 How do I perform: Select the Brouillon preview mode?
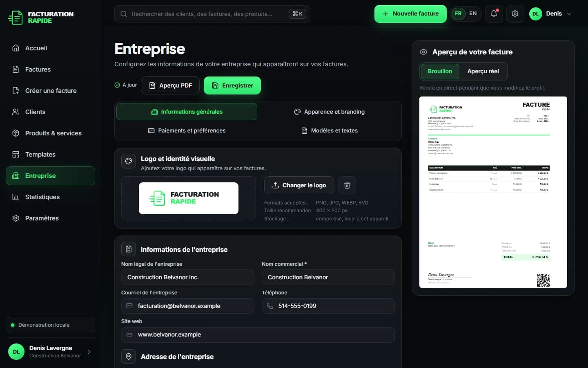440,71
